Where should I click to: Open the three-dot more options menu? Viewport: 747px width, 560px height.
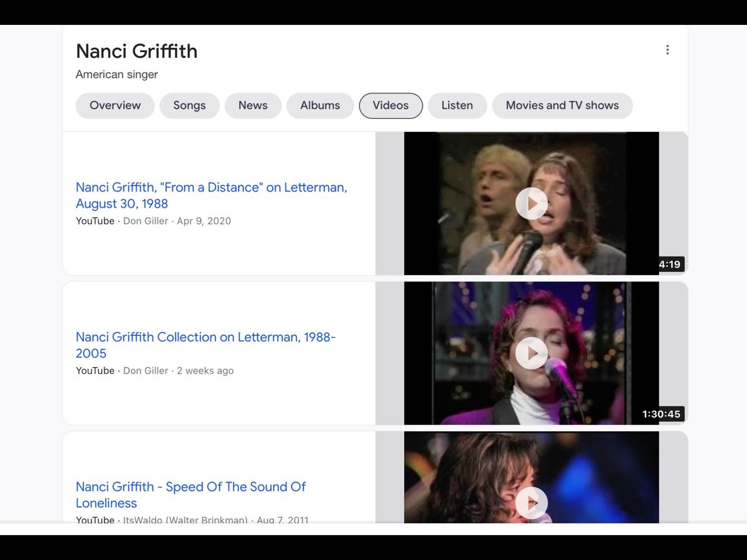coord(667,50)
